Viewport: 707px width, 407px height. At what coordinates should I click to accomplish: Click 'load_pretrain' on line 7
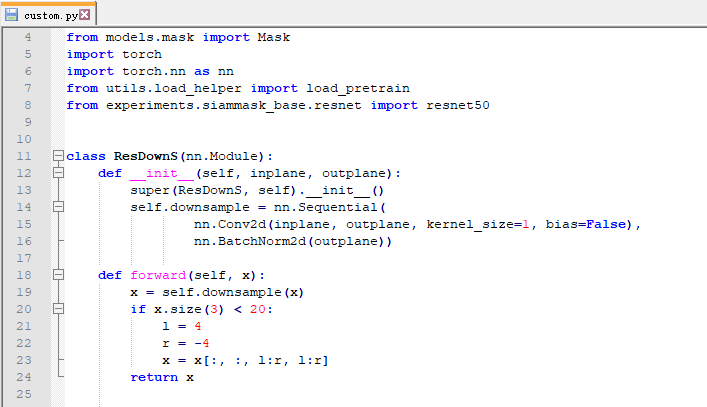pos(358,89)
